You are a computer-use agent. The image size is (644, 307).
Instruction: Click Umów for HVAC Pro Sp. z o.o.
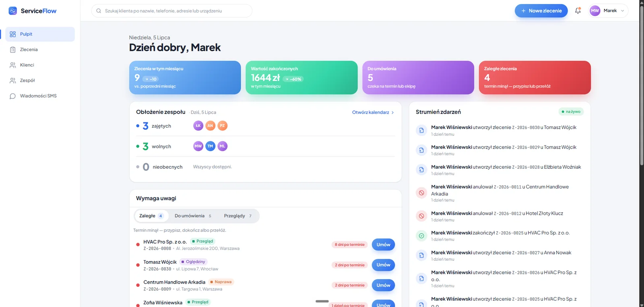coord(383,245)
